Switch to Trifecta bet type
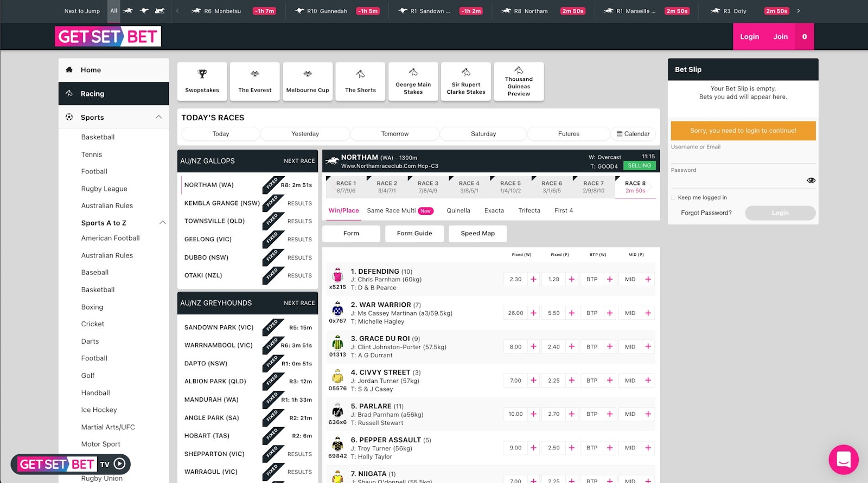The image size is (868, 483). click(x=529, y=210)
